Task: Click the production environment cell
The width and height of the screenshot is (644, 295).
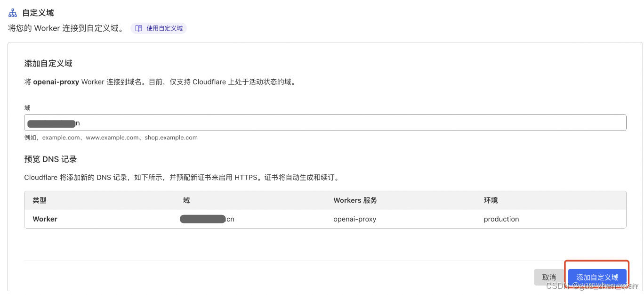Action: point(501,219)
